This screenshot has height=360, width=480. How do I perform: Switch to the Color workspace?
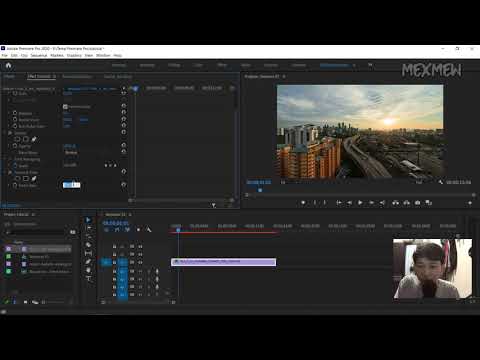(x=198, y=65)
